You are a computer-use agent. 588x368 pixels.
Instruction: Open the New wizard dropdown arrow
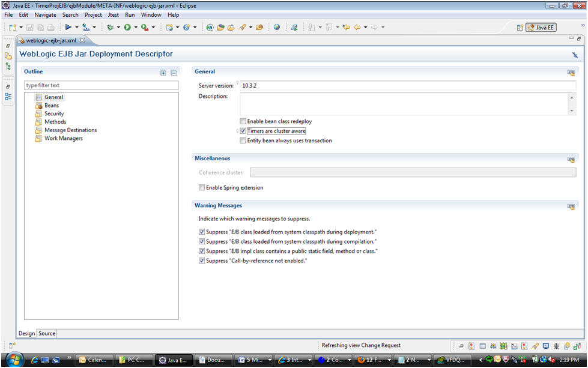coord(21,28)
